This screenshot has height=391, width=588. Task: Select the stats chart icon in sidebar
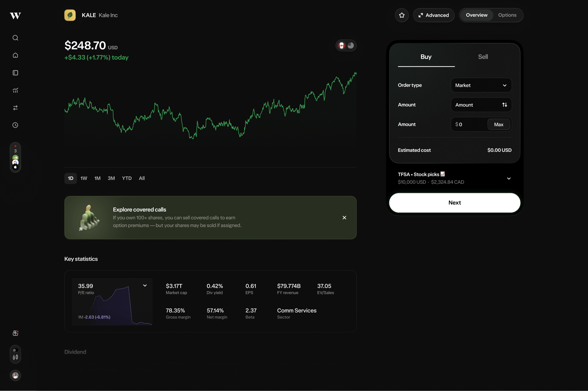15,90
